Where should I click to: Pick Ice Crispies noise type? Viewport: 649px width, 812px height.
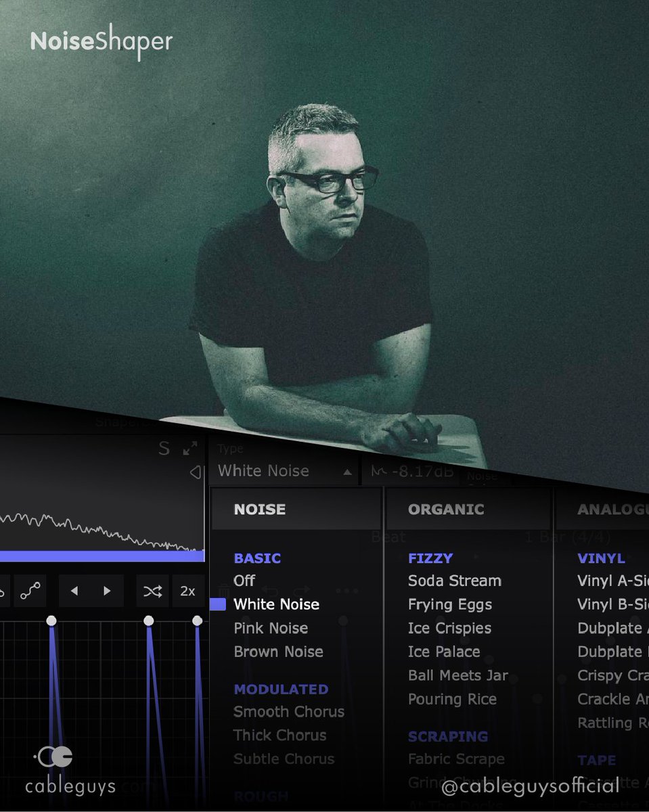[449, 628]
